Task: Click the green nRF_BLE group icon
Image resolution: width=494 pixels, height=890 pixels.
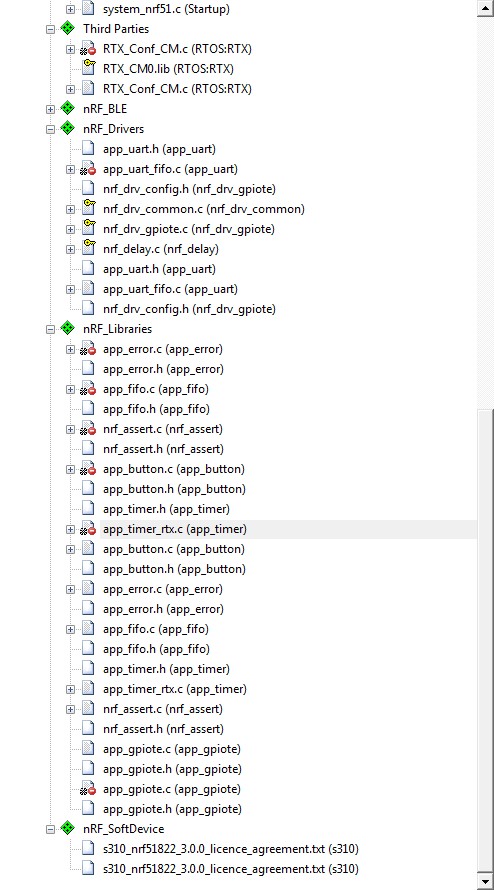Action: [x=68, y=108]
